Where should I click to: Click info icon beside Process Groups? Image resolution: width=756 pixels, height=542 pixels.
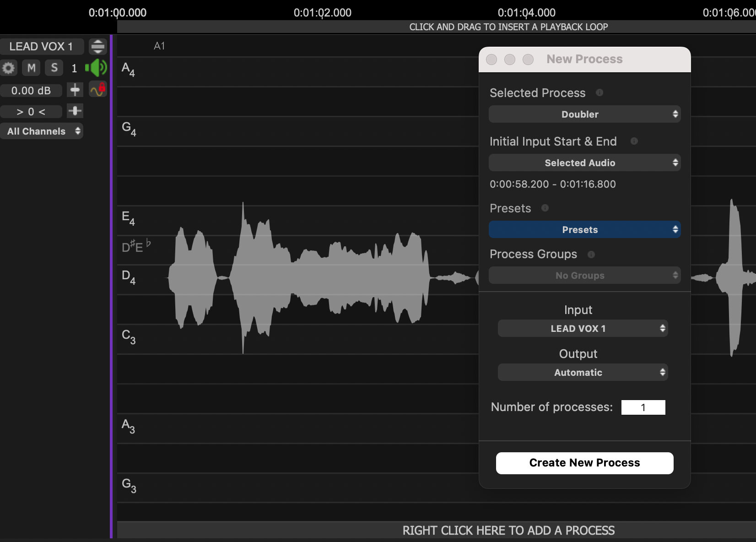[591, 255]
